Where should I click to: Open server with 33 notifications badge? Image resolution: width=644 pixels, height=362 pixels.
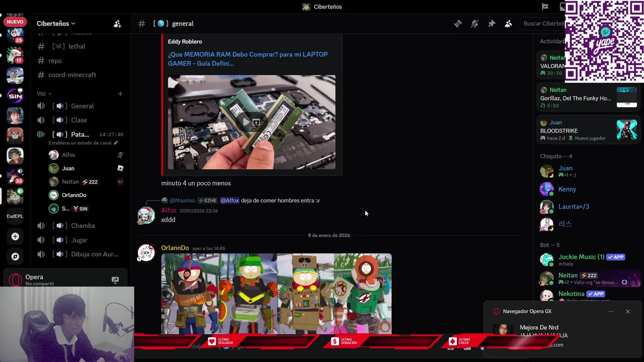(15, 175)
